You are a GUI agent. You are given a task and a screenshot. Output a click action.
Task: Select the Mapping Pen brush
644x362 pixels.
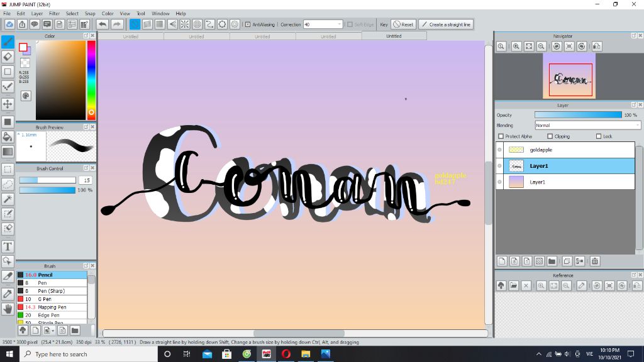(52, 307)
